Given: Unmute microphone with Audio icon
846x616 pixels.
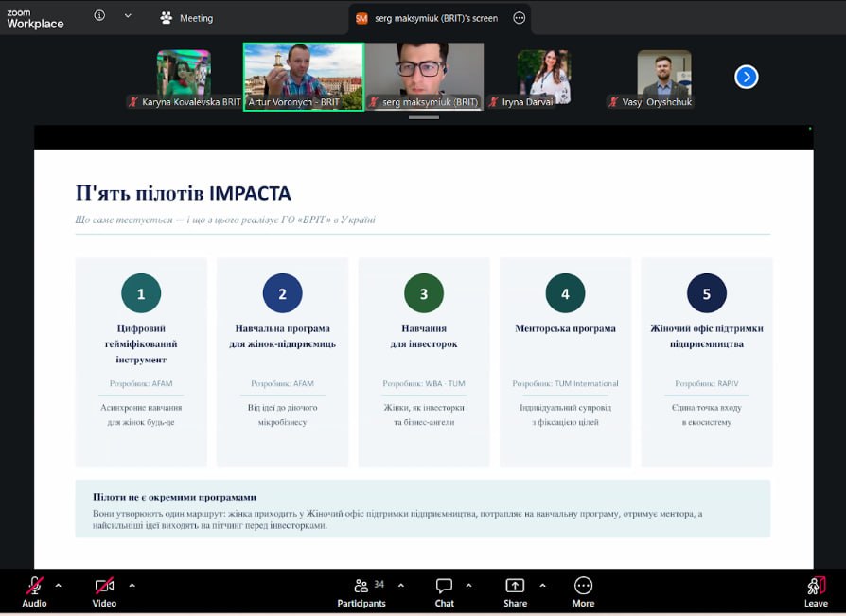Looking at the screenshot, I should (34, 586).
